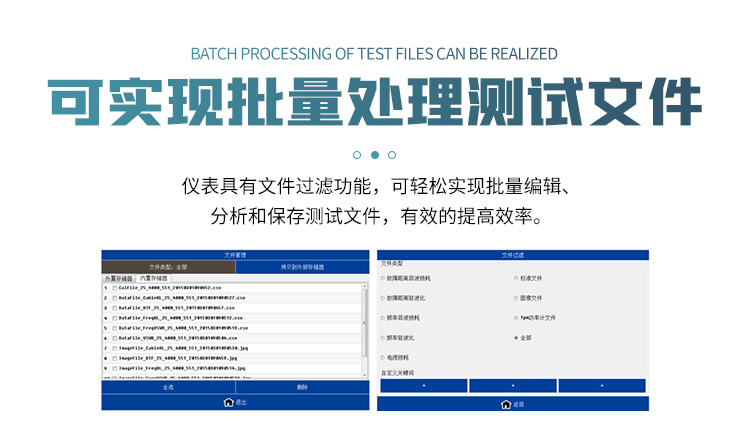Check the DataFile_DTF csv file in row 3
This screenshot has width=750, height=436.
point(115,307)
